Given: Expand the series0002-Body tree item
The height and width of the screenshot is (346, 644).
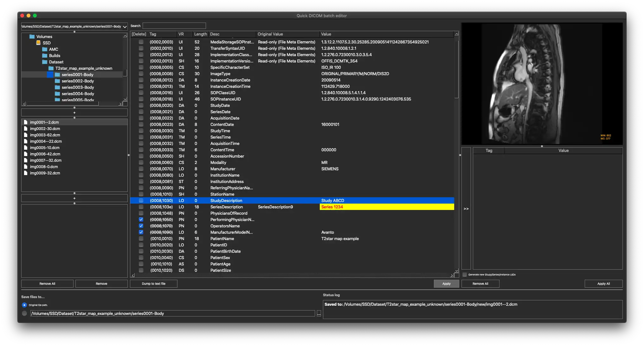Looking at the screenshot, I should (50, 81).
